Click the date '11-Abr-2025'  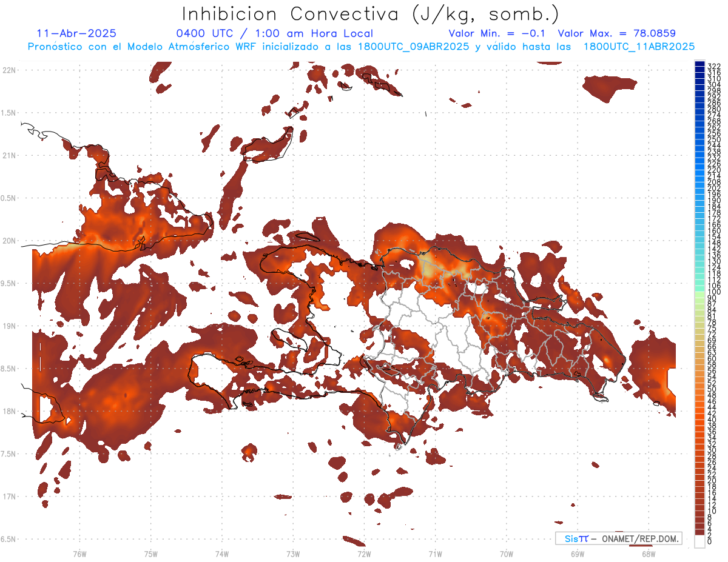[x=76, y=33]
